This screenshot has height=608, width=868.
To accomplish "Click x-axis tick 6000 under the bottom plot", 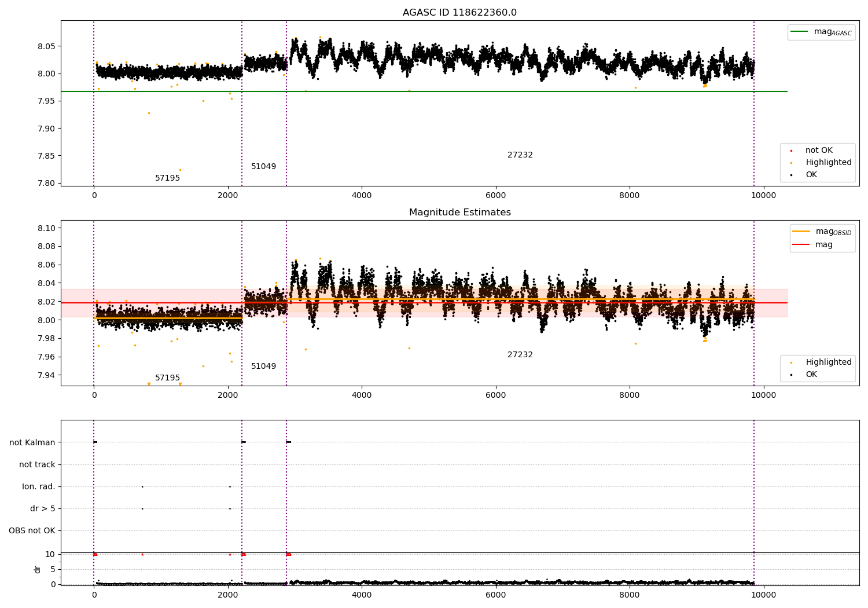I will [x=495, y=595].
